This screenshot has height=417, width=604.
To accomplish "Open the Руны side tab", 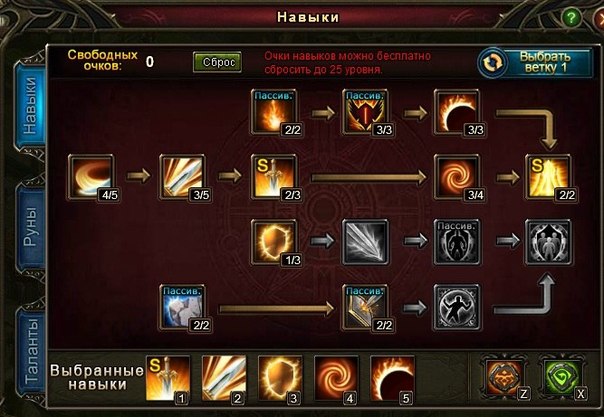I will tap(30, 227).
